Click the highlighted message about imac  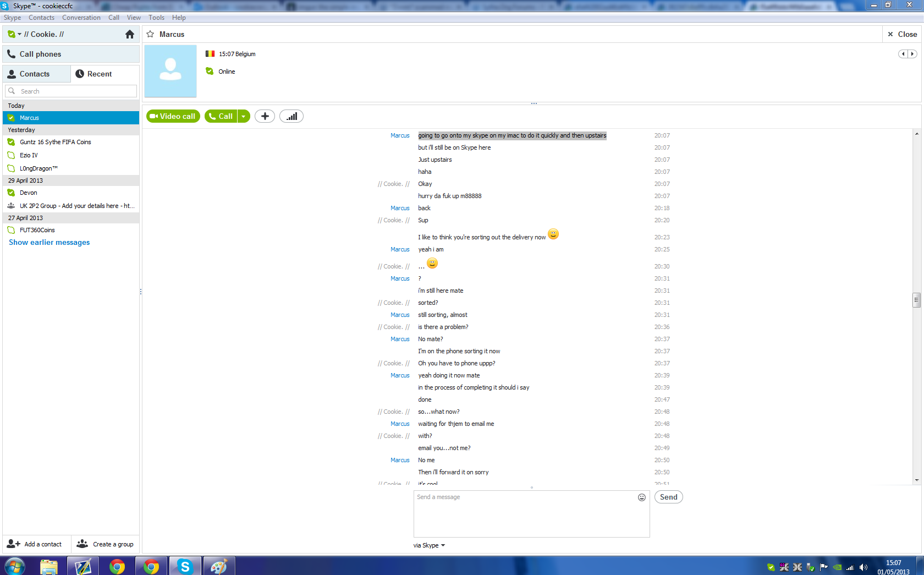click(512, 135)
